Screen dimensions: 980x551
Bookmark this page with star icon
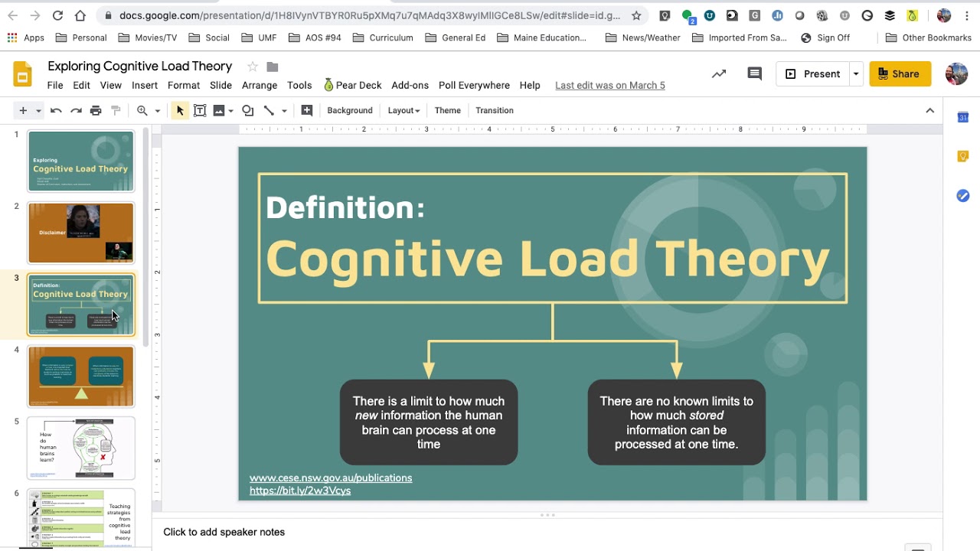[636, 15]
